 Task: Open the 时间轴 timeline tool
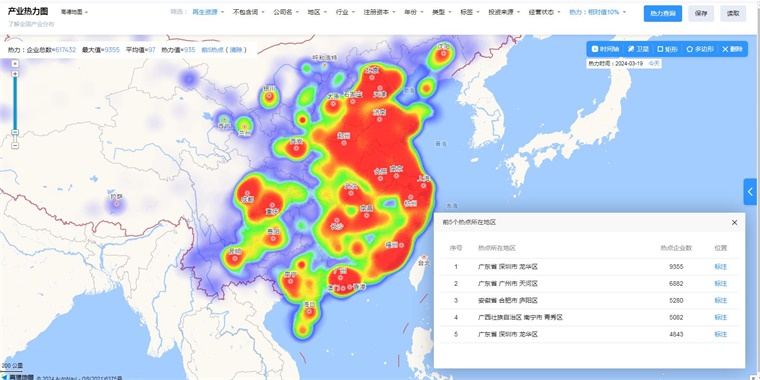pyautogui.click(x=606, y=49)
